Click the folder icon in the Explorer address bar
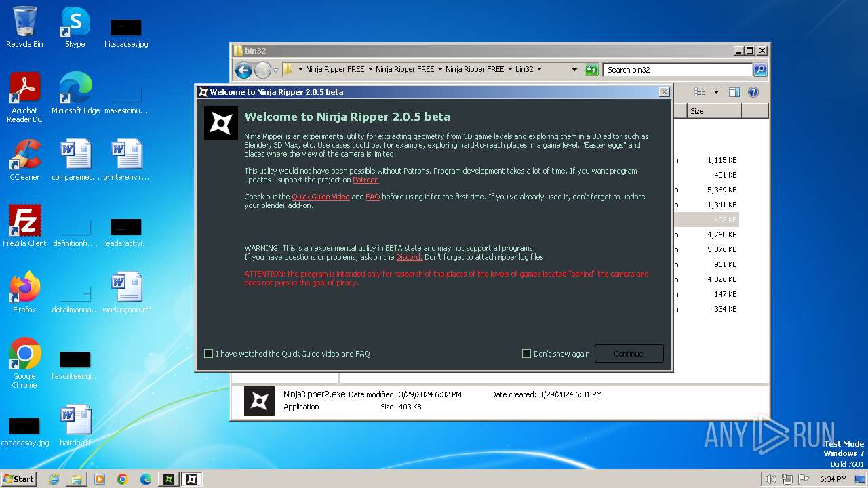Screen dimensions: 868x488 point(288,69)
